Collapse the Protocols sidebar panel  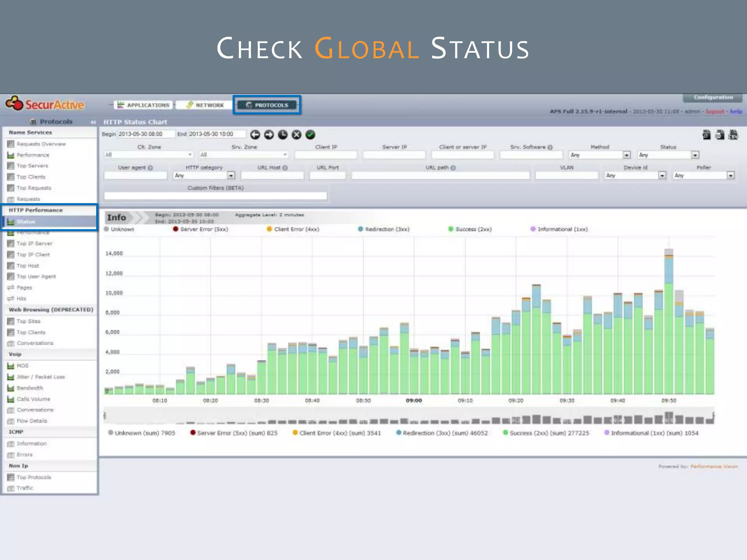coord(93,122)
